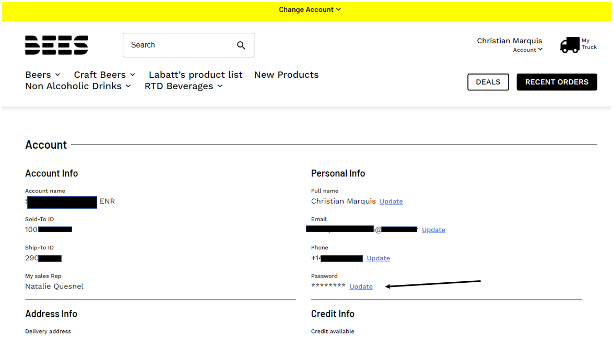Expand the Craft Beers menu
This screenshot has width=614, height=360.
(x=105, y=75)
